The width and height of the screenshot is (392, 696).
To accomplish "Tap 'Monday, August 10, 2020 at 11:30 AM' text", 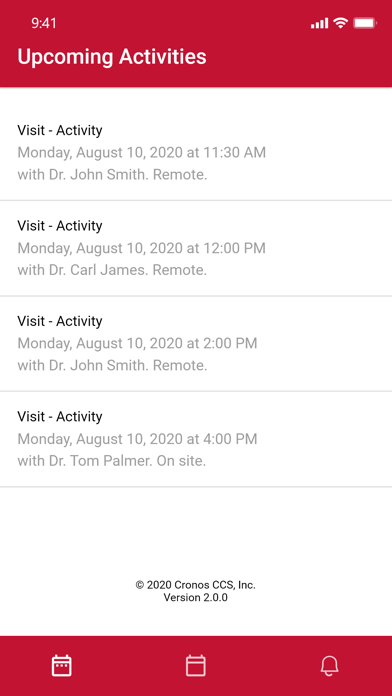I will pyautogui.click(x=142, y=153).
